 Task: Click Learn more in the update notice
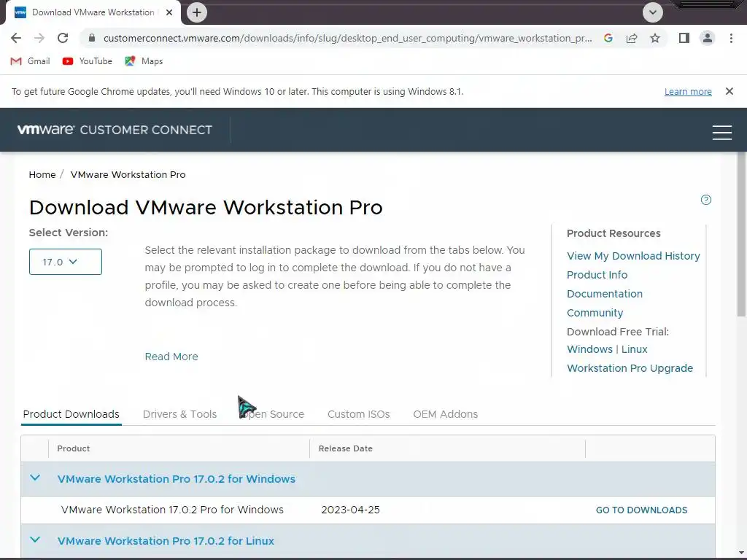point(688,91)
